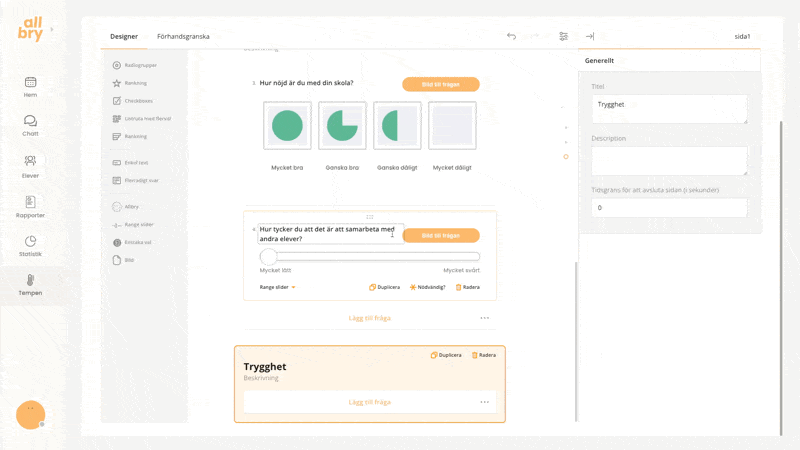Expand the three-dots menu beside Lägg till fråga

tap(485, 318)
